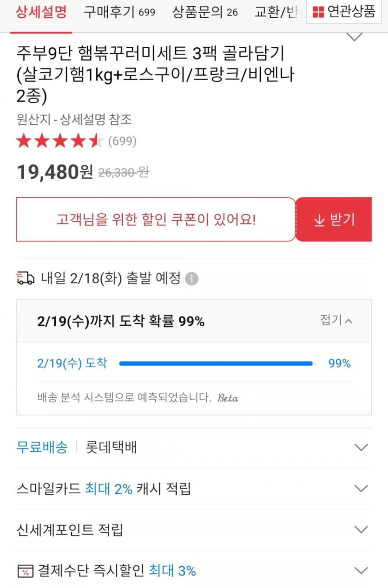Click the chevron above the product title
The width and height of the screenshot is (388, 588).
point(355,37)
